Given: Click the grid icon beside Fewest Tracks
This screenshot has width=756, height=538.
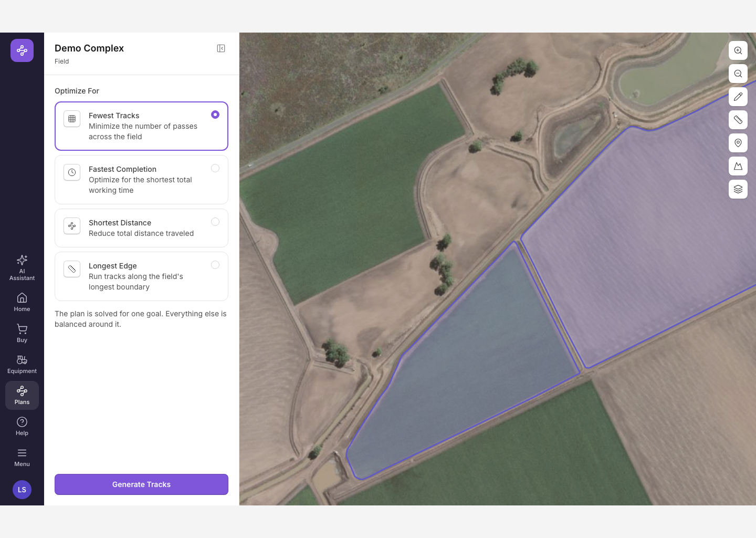Looking at the screenshot, I should click(72, 119).
